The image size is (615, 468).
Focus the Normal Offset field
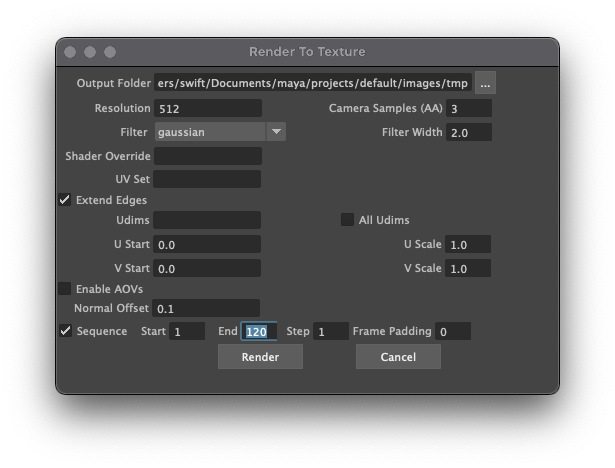click(207, 308)
